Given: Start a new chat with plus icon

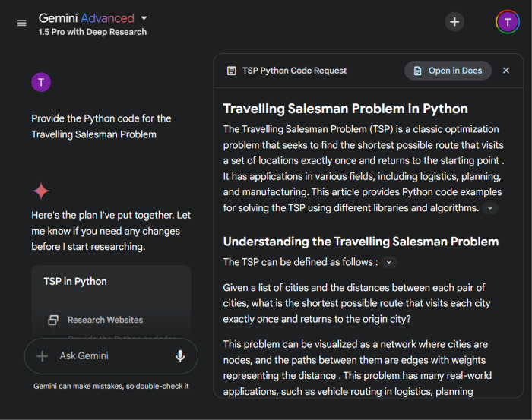Looking at the screenshot, I should click(454, 22).
